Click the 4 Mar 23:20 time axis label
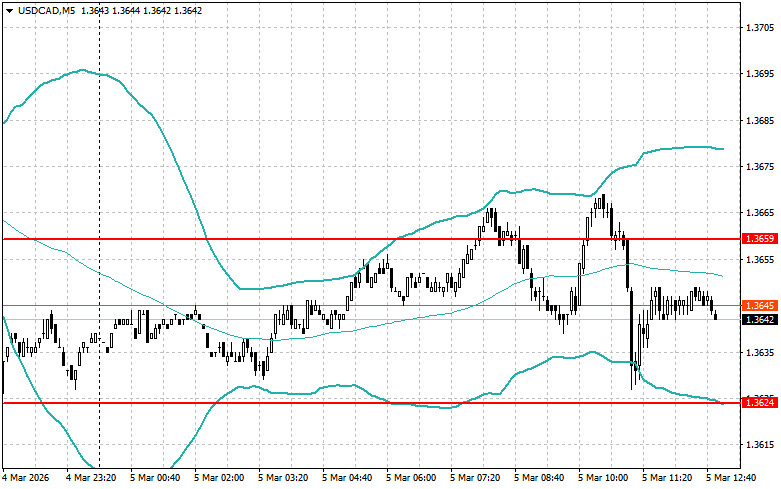Viewport: 781px width, 489px height. click(x=91, y=478)
